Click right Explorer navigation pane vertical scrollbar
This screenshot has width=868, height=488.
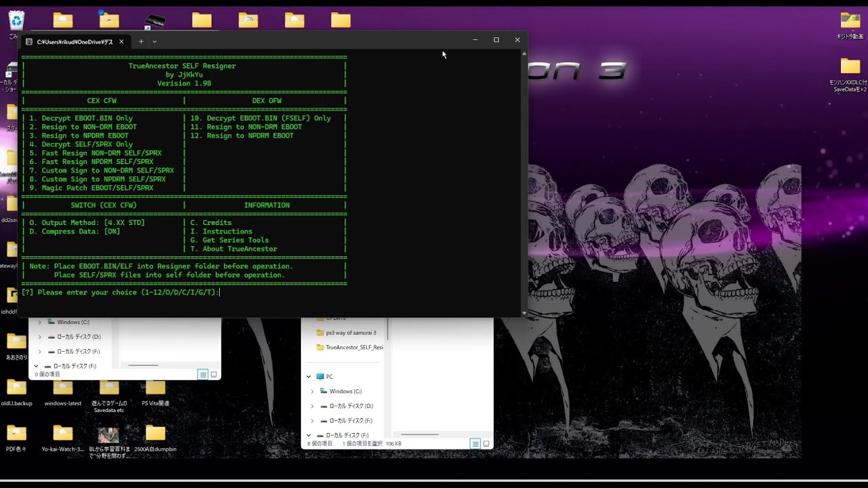point(387,328)
